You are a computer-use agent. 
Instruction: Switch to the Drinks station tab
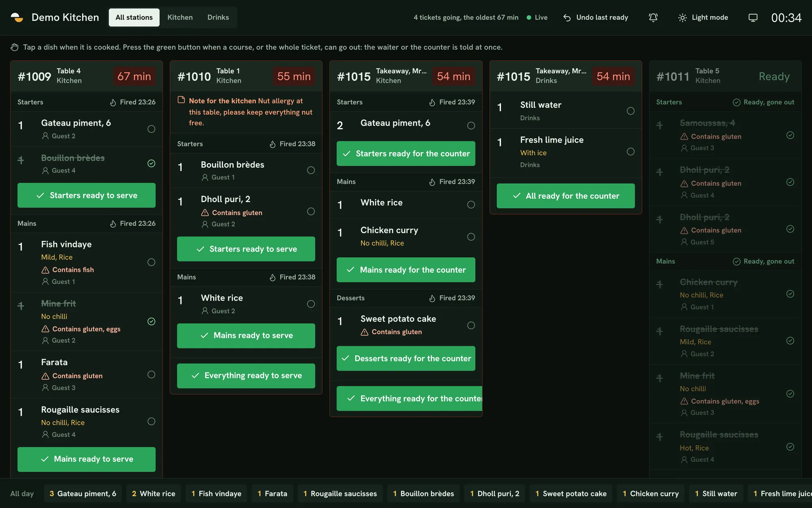(218, 17)
